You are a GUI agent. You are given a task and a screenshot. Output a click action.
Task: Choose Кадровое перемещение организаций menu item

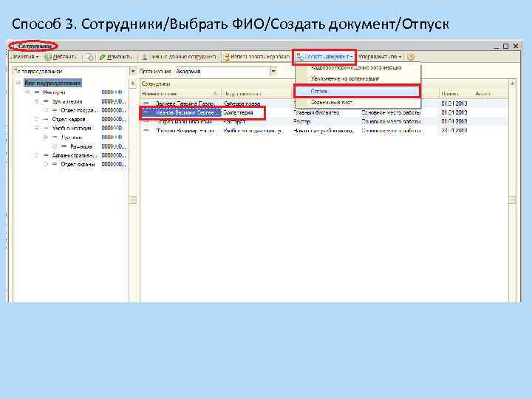[x=358, y=68]
